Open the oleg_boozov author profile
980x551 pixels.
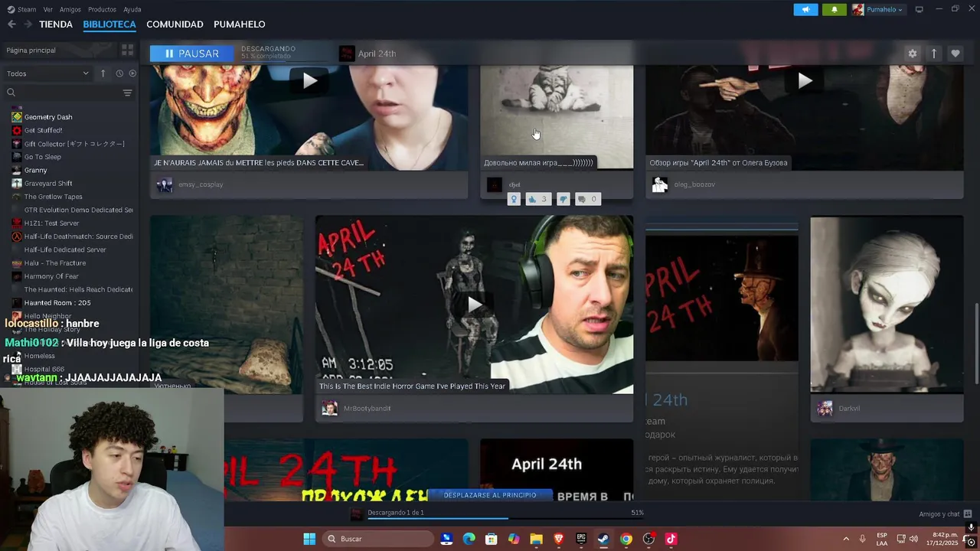694,184
